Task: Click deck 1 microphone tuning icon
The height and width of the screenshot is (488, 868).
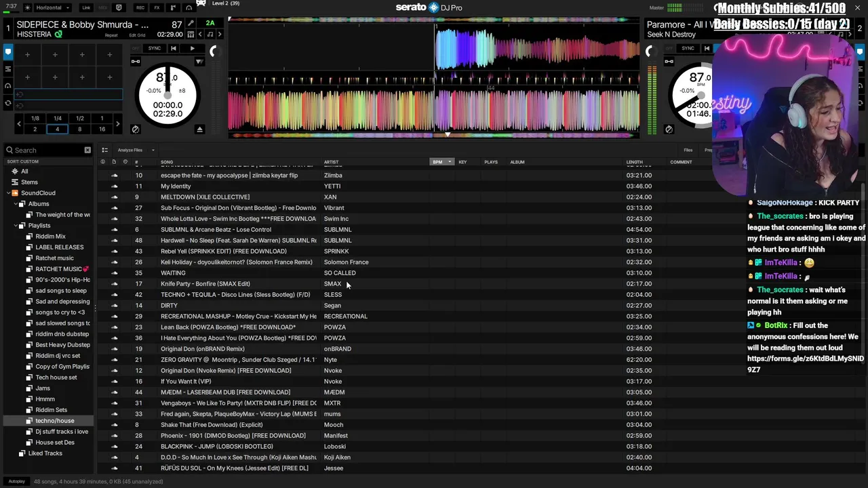Action: pyautogui.click(x=191, y=24)
